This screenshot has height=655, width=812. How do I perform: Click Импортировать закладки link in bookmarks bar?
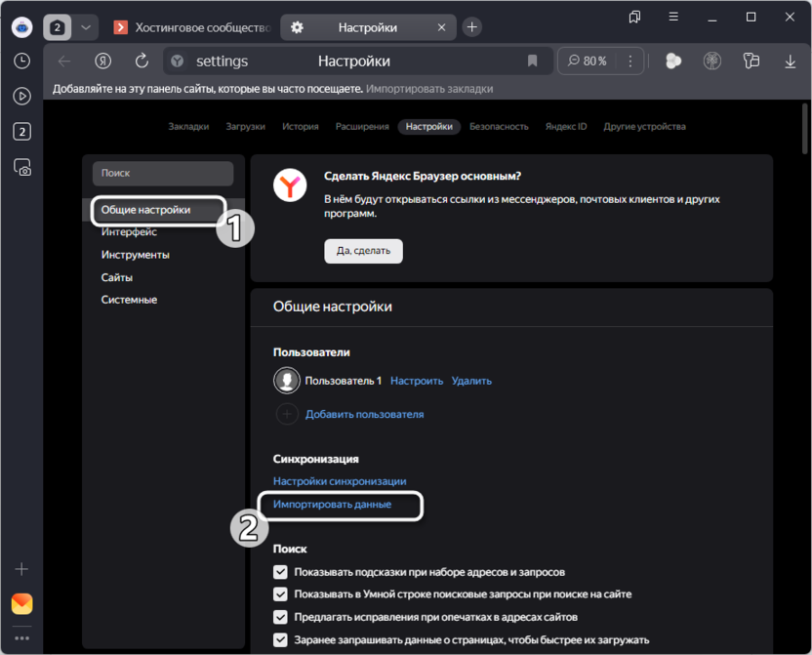pyautogui.click(x=429, y=89)
